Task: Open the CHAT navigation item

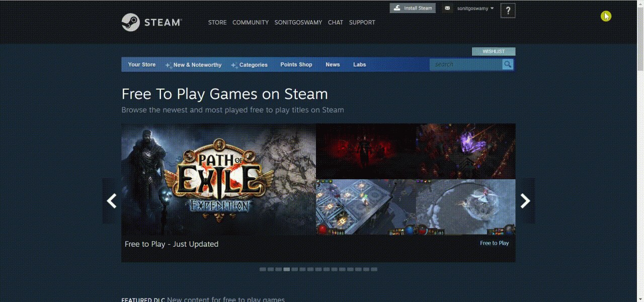Action: 336,22
